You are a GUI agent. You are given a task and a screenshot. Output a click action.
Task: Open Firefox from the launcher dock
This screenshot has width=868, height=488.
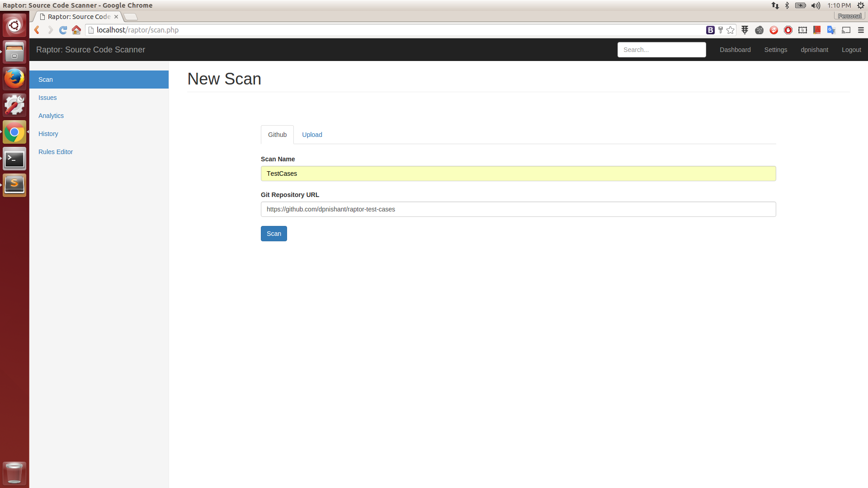(14, 78)
